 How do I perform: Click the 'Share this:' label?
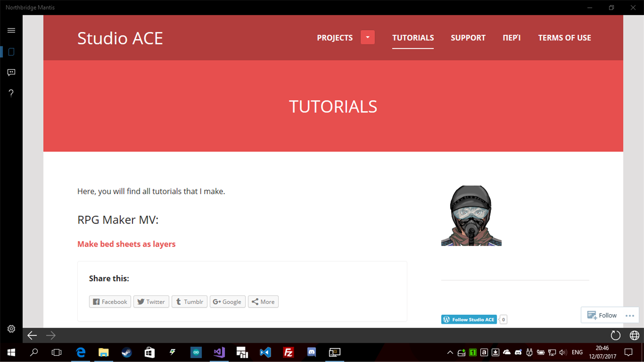tap(109, 278)
